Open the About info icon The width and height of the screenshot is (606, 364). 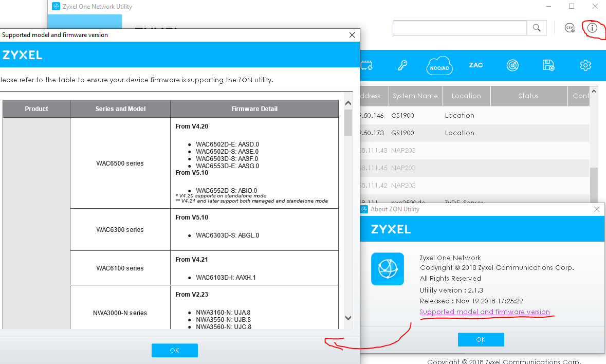592,28
